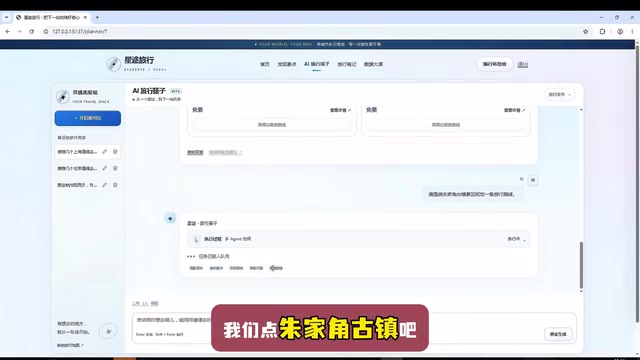Click the blue sparkle assistant avatar icon
Image resolution: width=640 pixels, height=360 pixels.
(x=170, y=218)
